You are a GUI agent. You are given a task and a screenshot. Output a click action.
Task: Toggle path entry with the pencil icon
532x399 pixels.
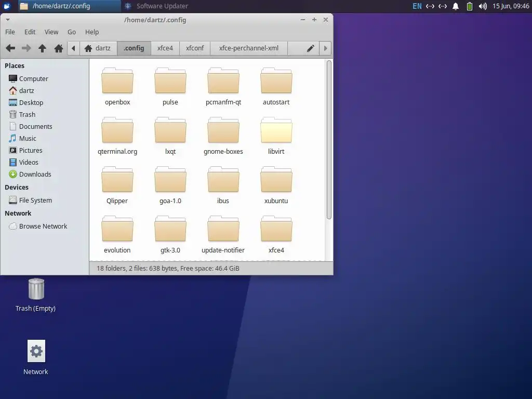[x=310, y=48]
